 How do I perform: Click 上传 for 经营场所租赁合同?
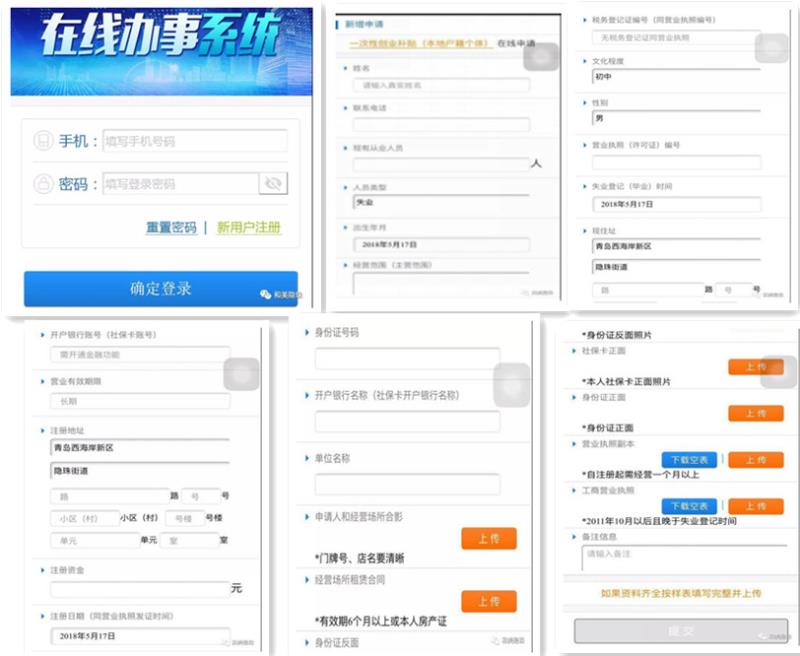point(488,601)
